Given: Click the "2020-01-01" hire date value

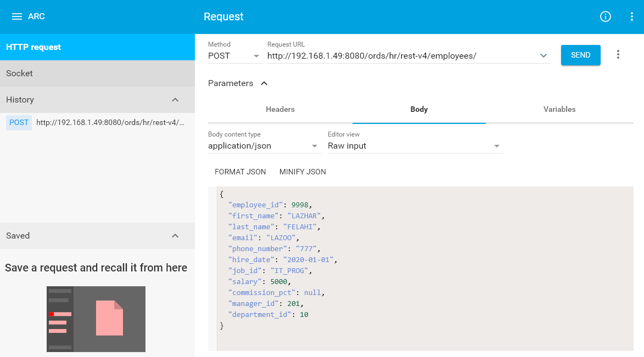Looking at the screenshot, I should click(x=309, y=260).
